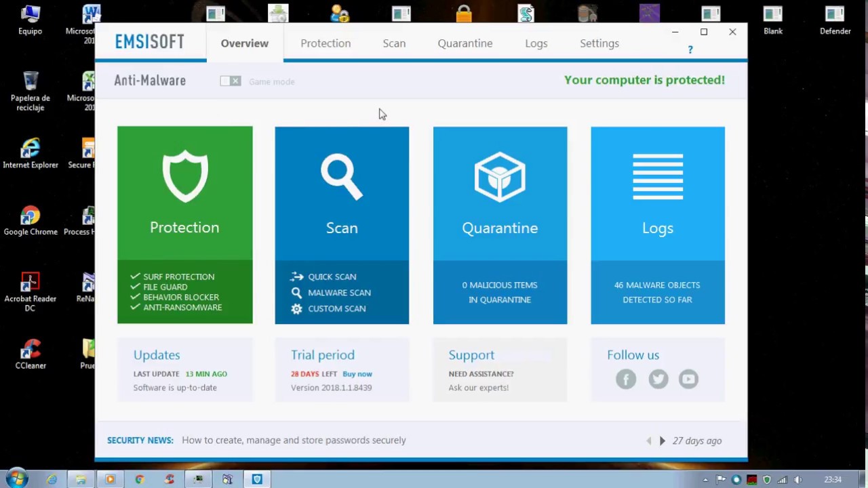The width and height of the screenshot is (868, 488).
Task: Click the help question mark icon
Action: coord(690,49)
